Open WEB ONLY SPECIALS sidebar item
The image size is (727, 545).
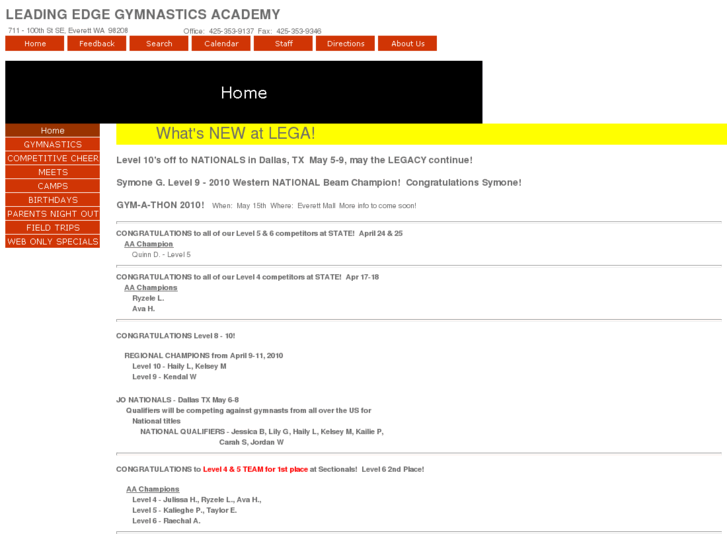tap(52, 242)
